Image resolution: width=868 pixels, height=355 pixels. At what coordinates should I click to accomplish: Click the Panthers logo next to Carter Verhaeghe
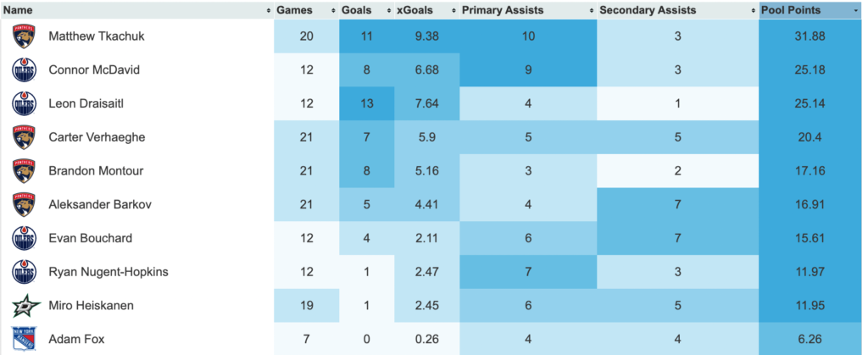[24, 137]
